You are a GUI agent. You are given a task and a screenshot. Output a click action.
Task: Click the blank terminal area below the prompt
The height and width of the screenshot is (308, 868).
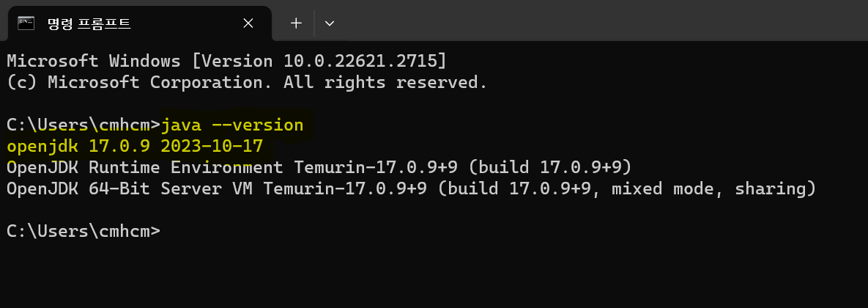click(x=434, y=274)
